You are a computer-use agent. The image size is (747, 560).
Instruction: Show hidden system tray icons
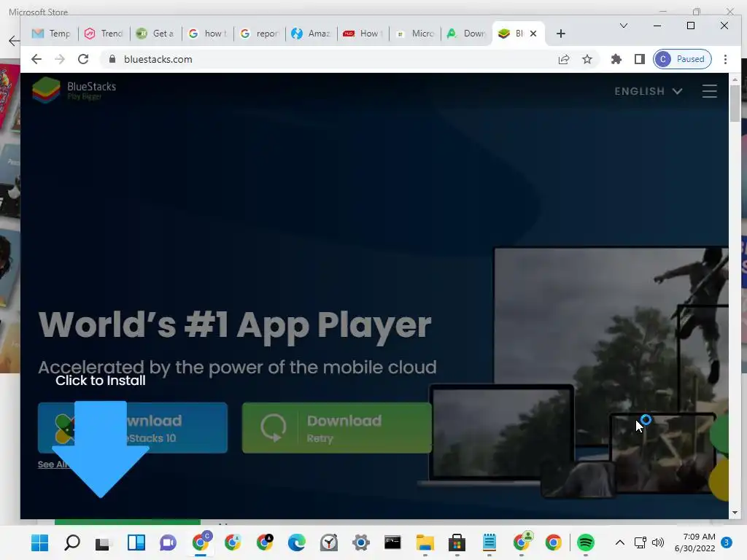tap(620, 542)
